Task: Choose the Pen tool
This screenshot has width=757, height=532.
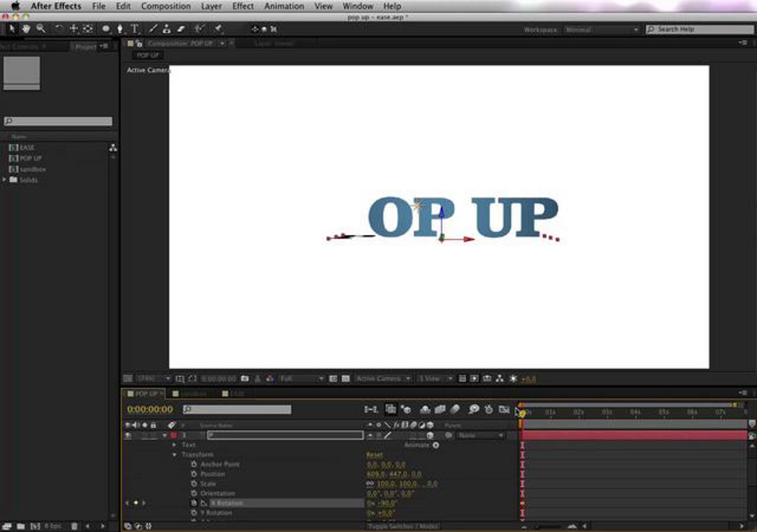Action: 120,29
